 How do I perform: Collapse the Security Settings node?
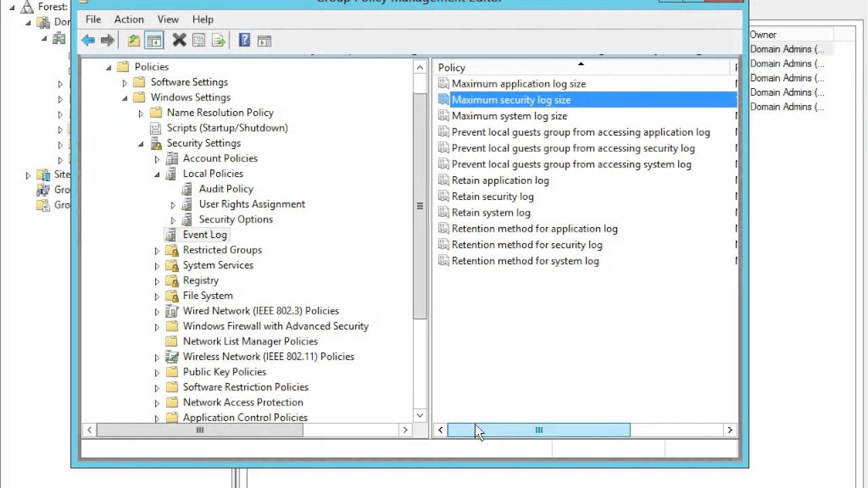click(141, 144)
